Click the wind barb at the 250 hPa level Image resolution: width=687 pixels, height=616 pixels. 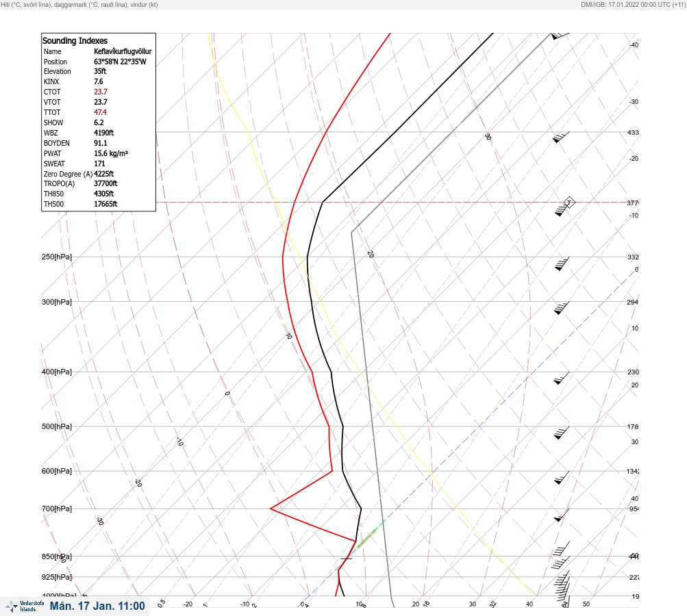[562, 264]
